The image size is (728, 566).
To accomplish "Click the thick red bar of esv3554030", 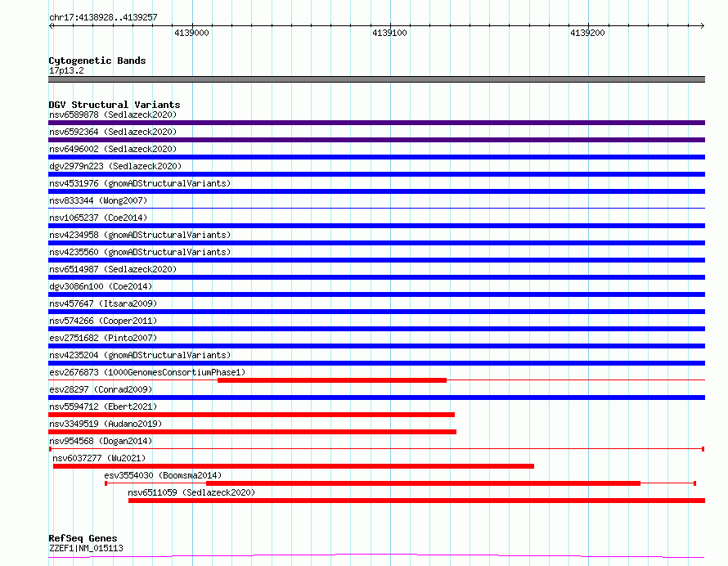I will pos(424,483).
